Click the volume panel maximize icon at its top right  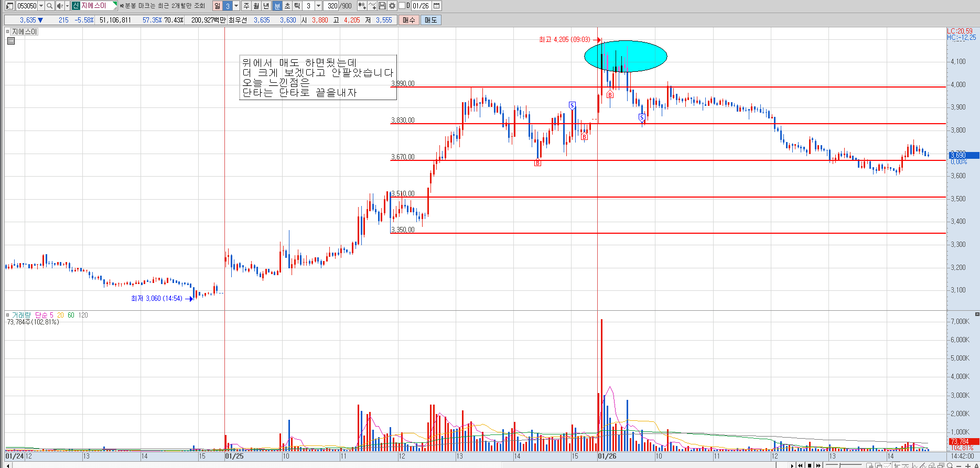[977, 314]
